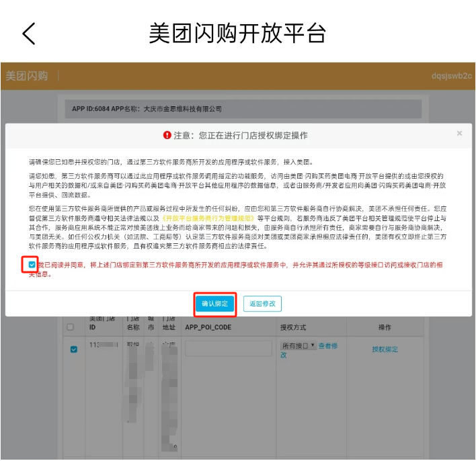This screenshot has width=476, height=461.
Task: Click 授权绑定 in the 操作 column
Action: 385,349
